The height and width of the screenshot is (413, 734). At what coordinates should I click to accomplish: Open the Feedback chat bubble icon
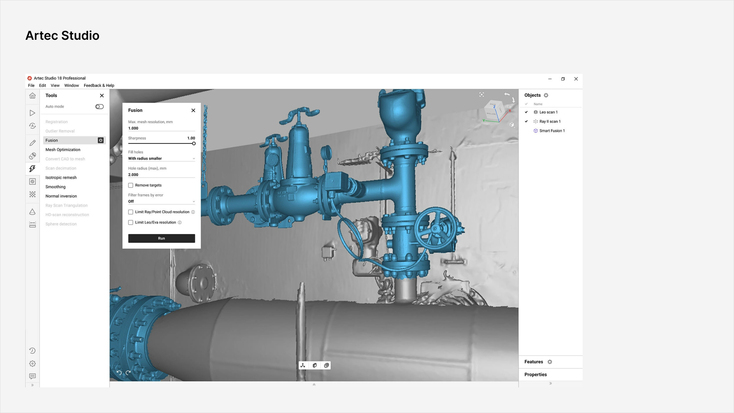[32, 376]
